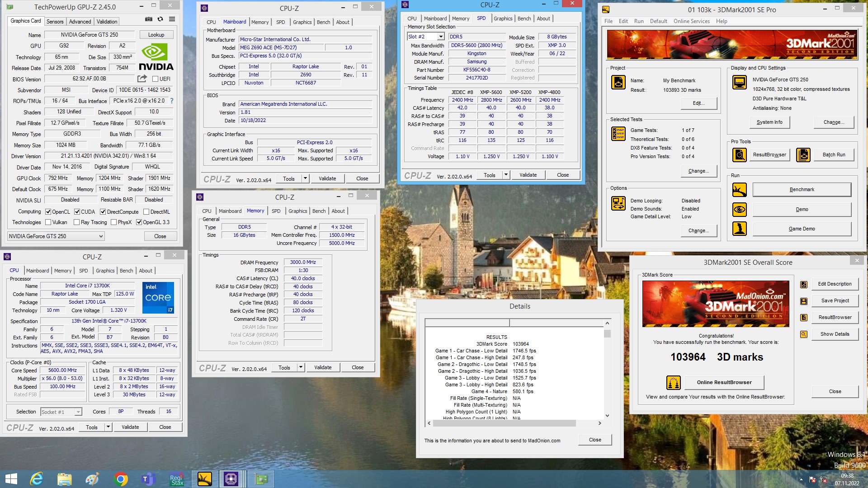Viewport: 868px width, 488px height.
Task: Click Save Project disk icon
Action: 803,301
